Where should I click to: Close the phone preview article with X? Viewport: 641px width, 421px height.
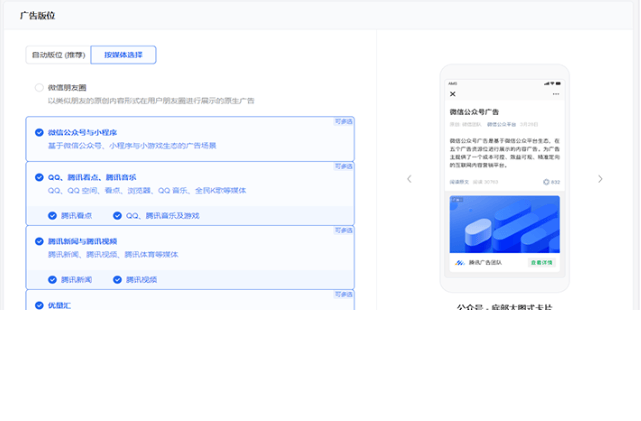[x=453, y=94]
